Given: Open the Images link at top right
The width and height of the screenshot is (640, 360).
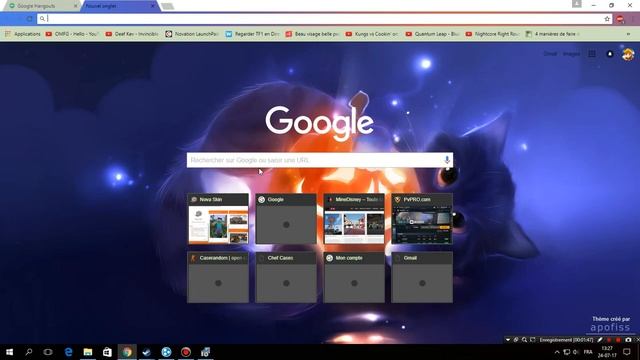Looking at the screenshot, I should 571,54.
